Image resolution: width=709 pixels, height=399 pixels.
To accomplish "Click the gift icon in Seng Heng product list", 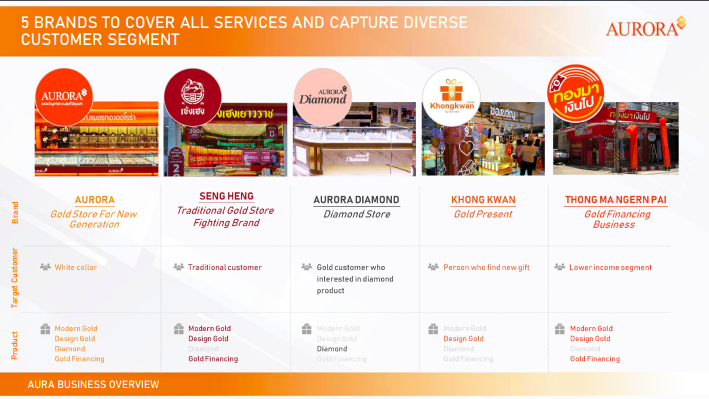I will coord(179,328).
